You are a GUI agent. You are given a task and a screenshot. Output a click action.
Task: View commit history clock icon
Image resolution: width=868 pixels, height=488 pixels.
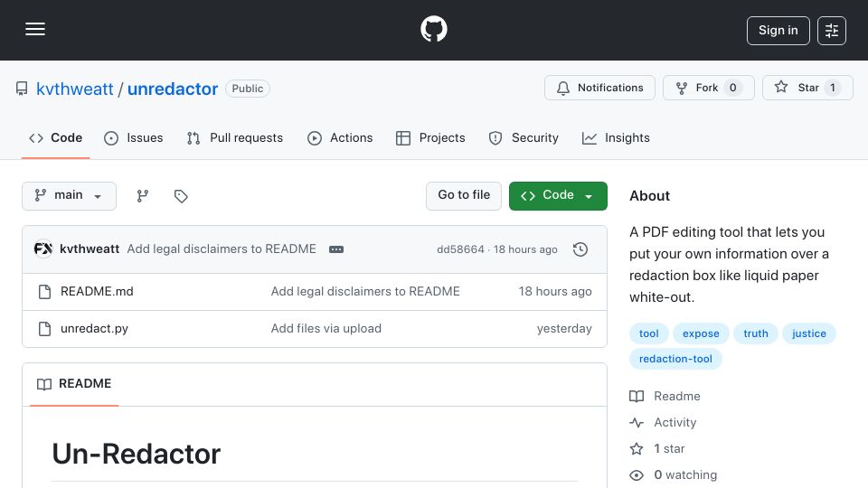coord(580,249)
